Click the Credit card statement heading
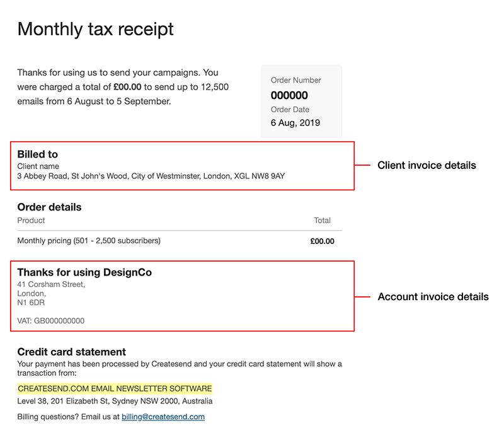504x435 pixels. tap(72, 352)
